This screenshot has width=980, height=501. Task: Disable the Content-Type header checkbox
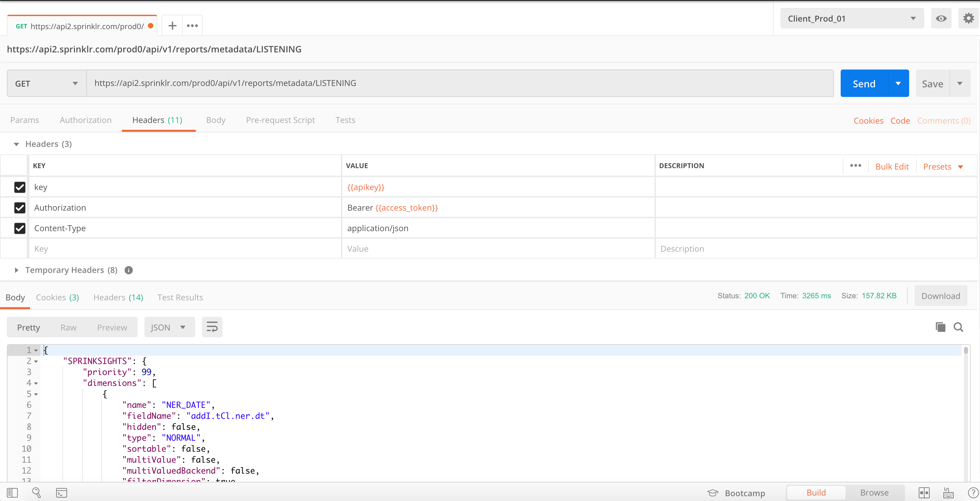point(20,228)
